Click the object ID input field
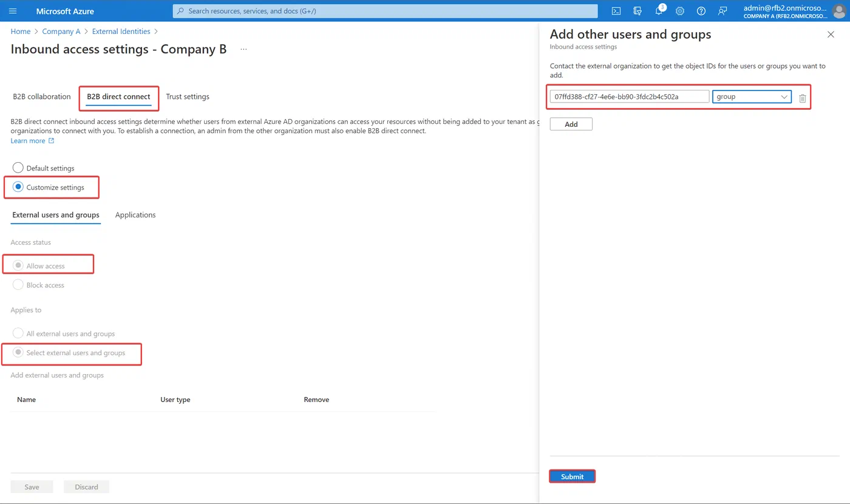This screenshot has height=504, width=850. tap(630, 97)
